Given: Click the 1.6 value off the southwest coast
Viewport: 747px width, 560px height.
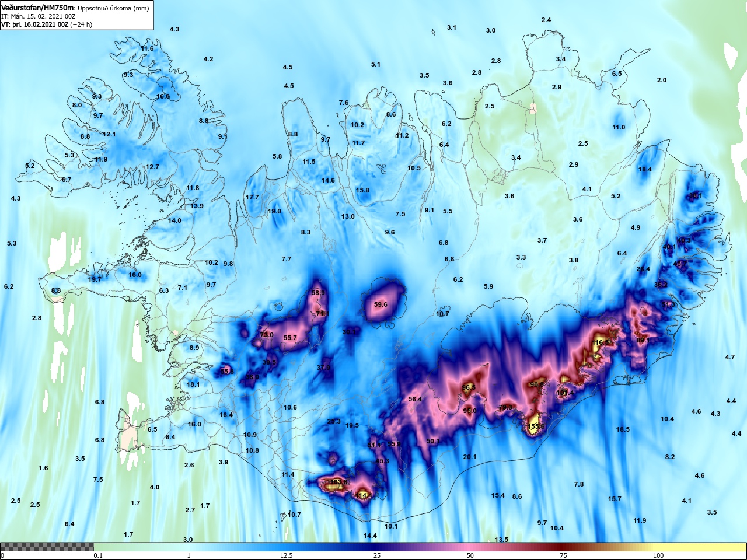Looking at the screenshot, I should point(43,468).
